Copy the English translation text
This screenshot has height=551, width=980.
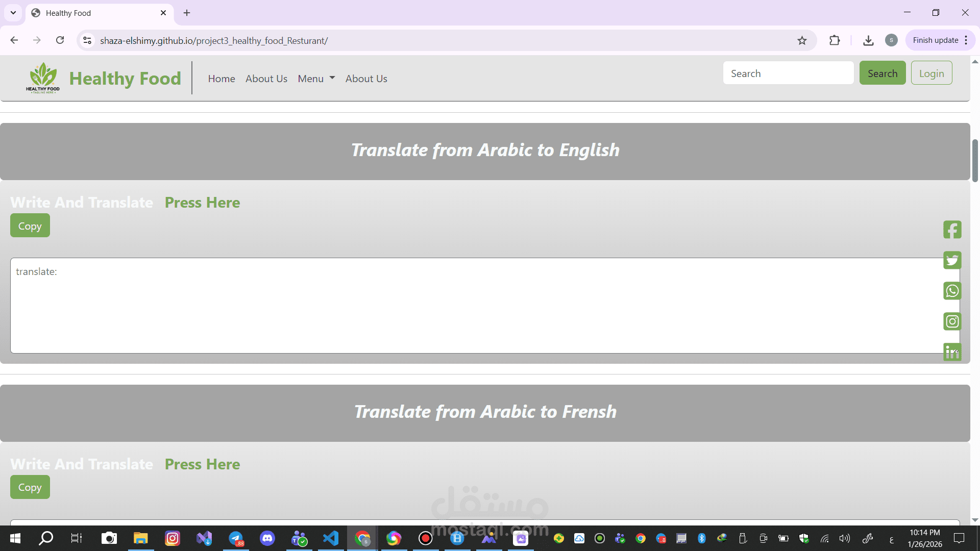30,226
